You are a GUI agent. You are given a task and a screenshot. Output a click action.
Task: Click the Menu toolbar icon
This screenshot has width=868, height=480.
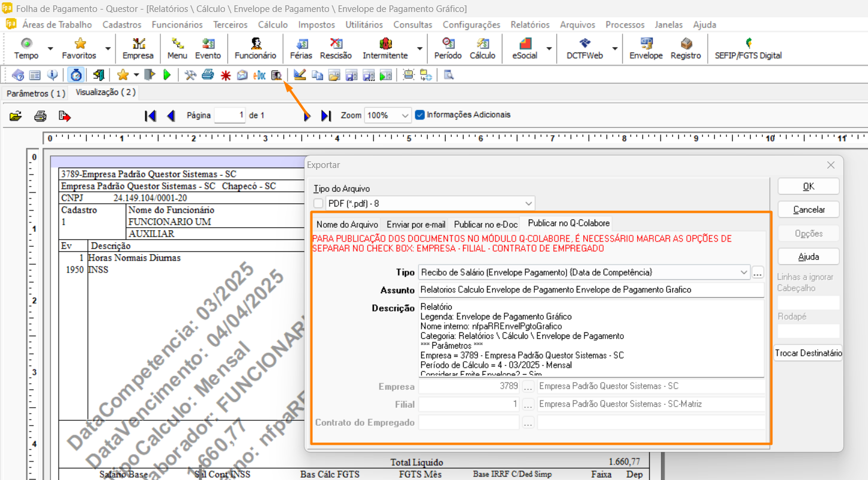(x=177, y=49)
